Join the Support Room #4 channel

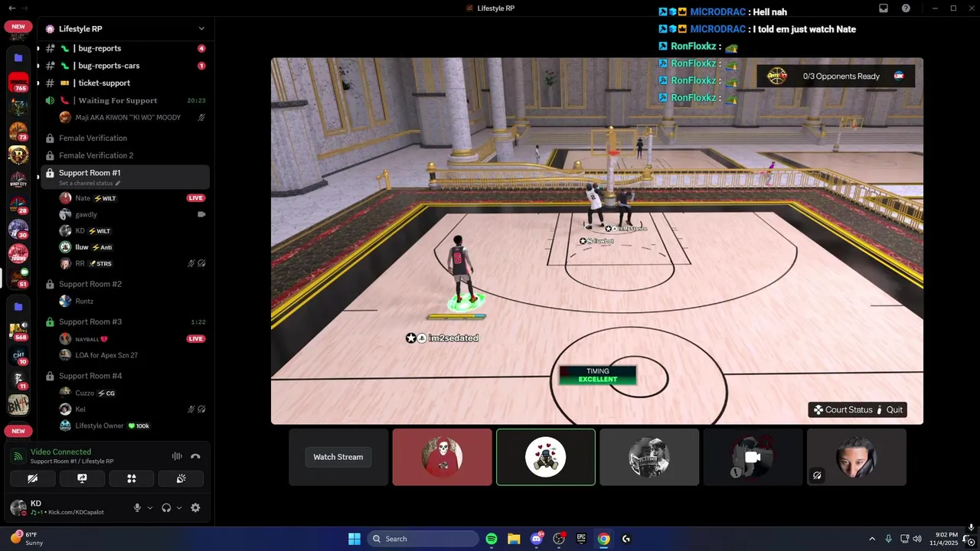pyautogui.click(x=125, y=376)
